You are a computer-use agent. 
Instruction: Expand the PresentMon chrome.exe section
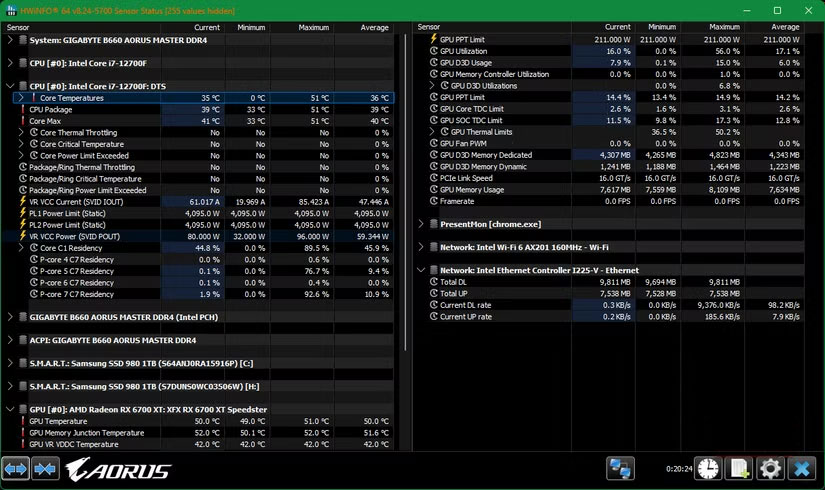(x=421, y=224)
